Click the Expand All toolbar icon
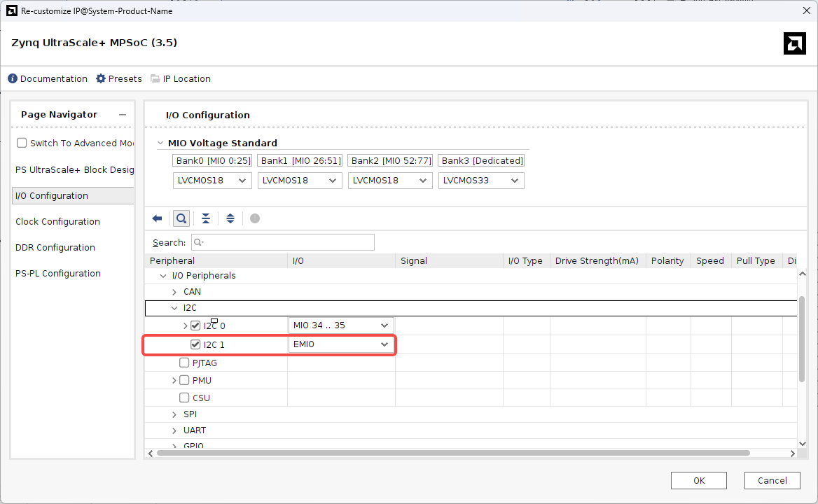 pyautogui.click(x=230, y=218)
